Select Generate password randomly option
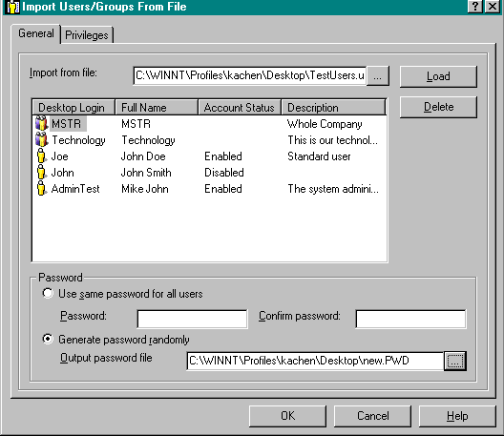Image resolution: width=504 pixels, height=436 pixels. point(48,339)
